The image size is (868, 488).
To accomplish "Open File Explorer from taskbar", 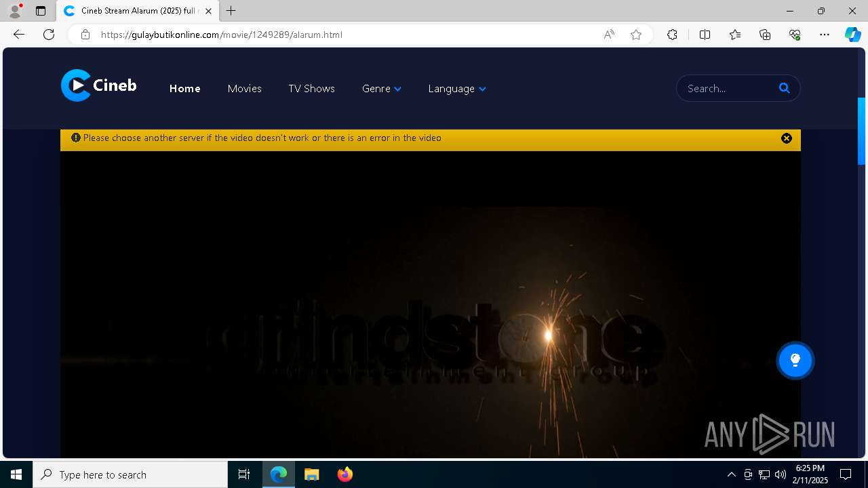I will pyautogui.click(x=311, y=474).
